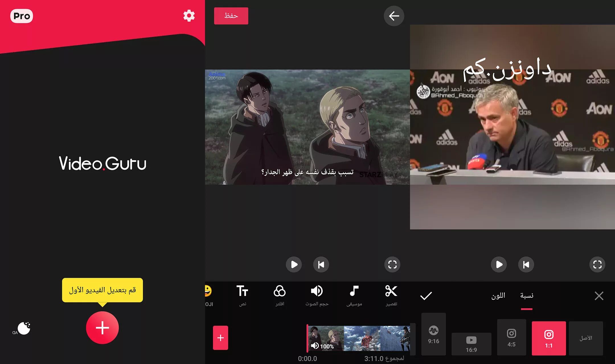Select the 9:16 aspect ratio
Viewport: 615px width, 364px height.
[433, 334]
